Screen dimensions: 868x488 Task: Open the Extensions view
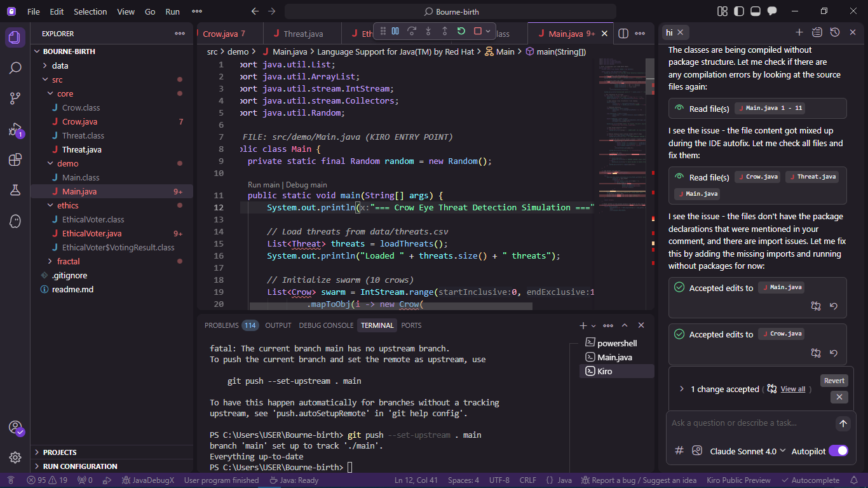pos(15,159)
